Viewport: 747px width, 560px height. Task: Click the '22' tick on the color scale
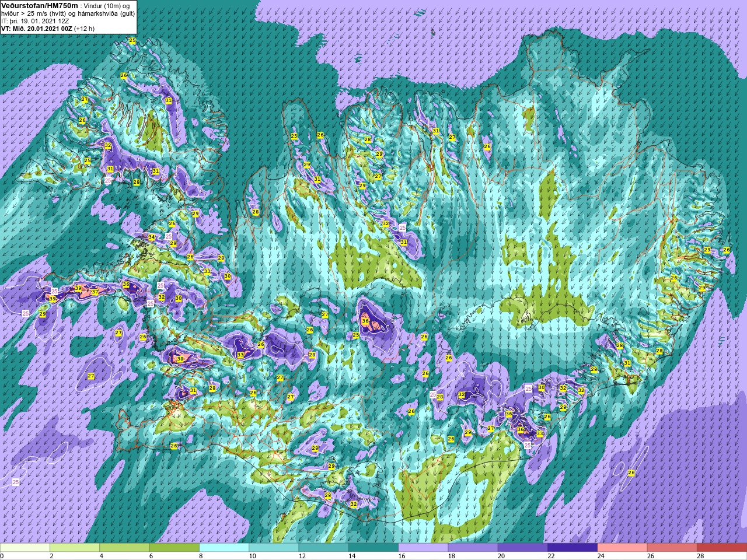(x=550, y=556)
